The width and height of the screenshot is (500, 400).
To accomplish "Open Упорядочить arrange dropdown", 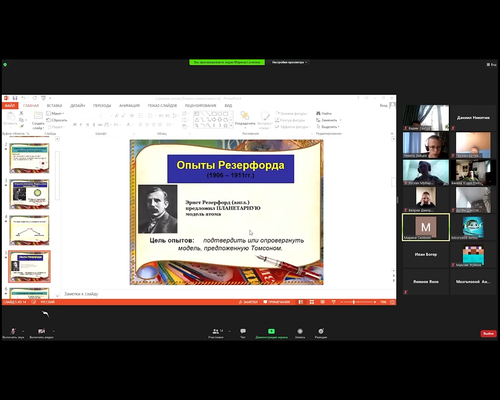I will point(245,119).
